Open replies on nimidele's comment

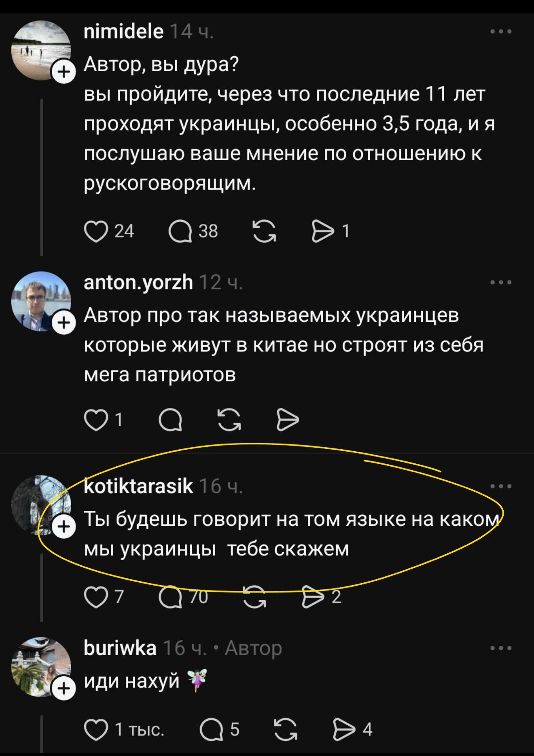click(180, 232)
